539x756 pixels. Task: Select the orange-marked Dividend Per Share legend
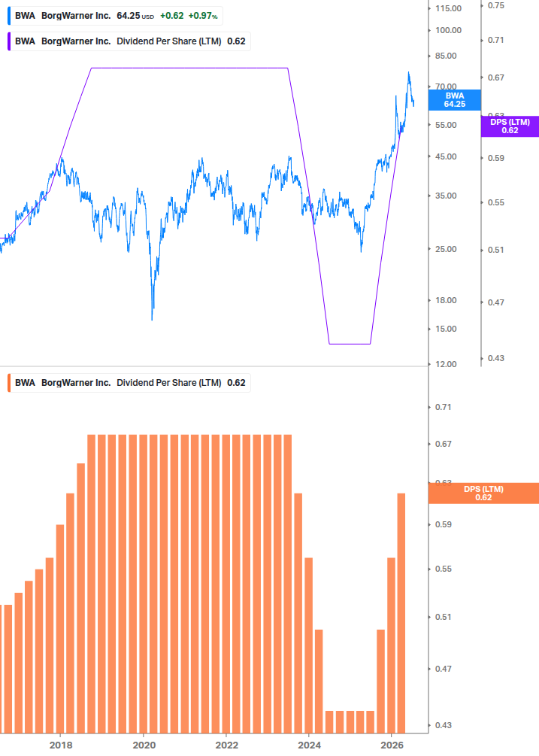[x=129, y=383]
